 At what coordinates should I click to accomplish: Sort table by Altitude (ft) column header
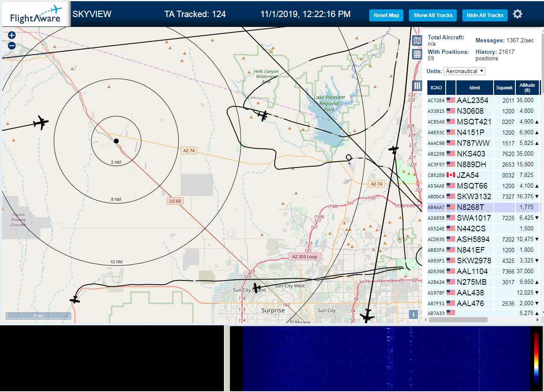click(527, 88)
